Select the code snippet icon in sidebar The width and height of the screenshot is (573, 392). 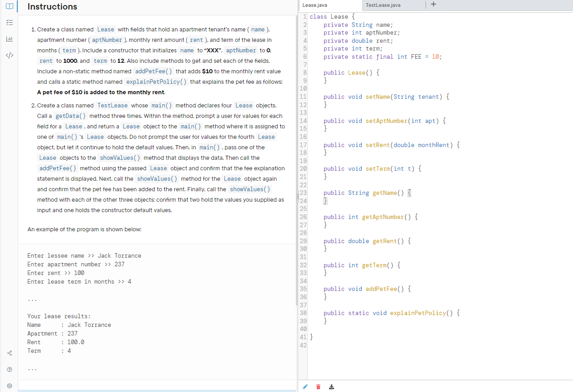9,55
